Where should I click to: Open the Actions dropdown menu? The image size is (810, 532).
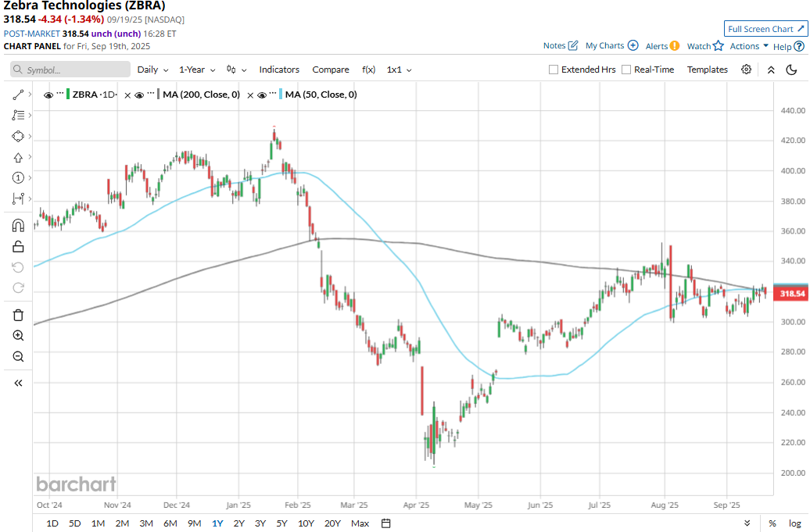748,46
